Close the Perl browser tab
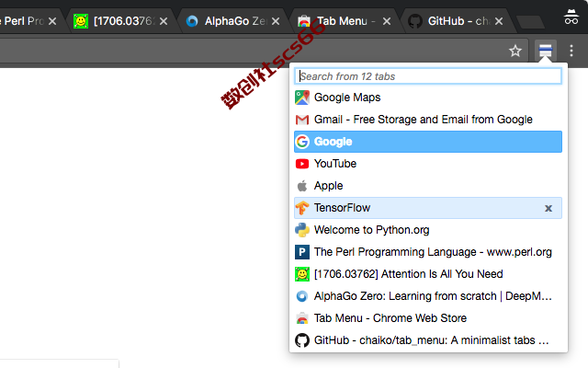588x368 pixels. [x=52, y=21]
